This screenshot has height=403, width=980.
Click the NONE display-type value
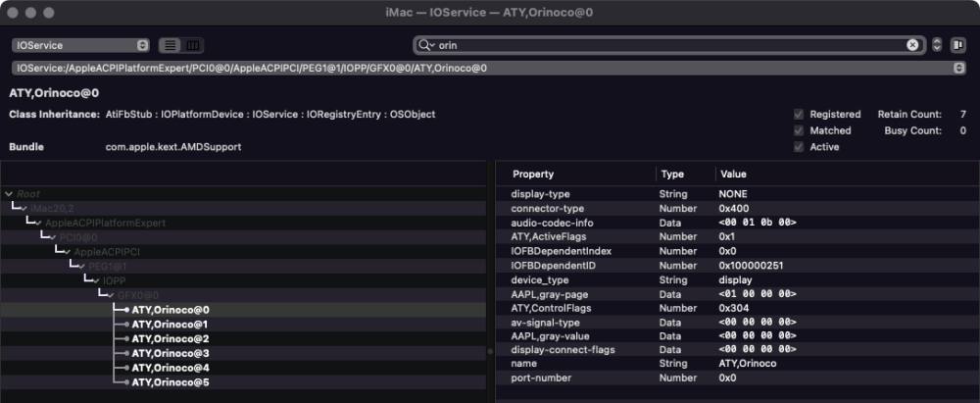[x=732, y=194]
